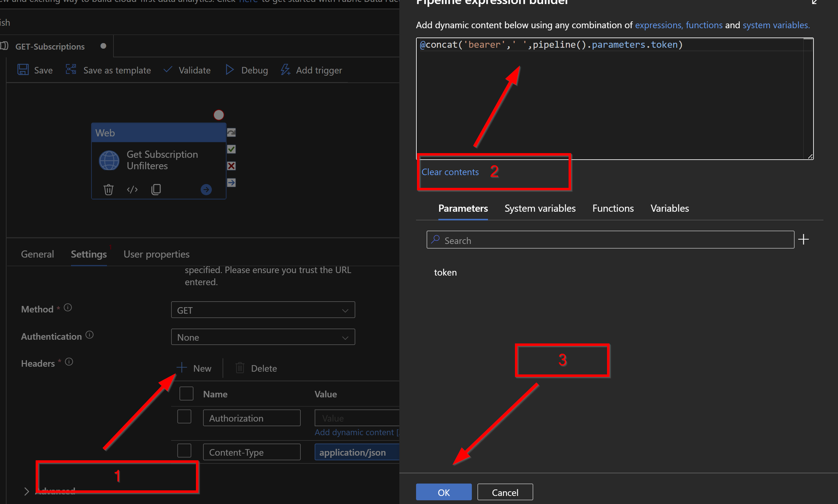Click the Upon skip gray connector icon

tap(231, 132)
